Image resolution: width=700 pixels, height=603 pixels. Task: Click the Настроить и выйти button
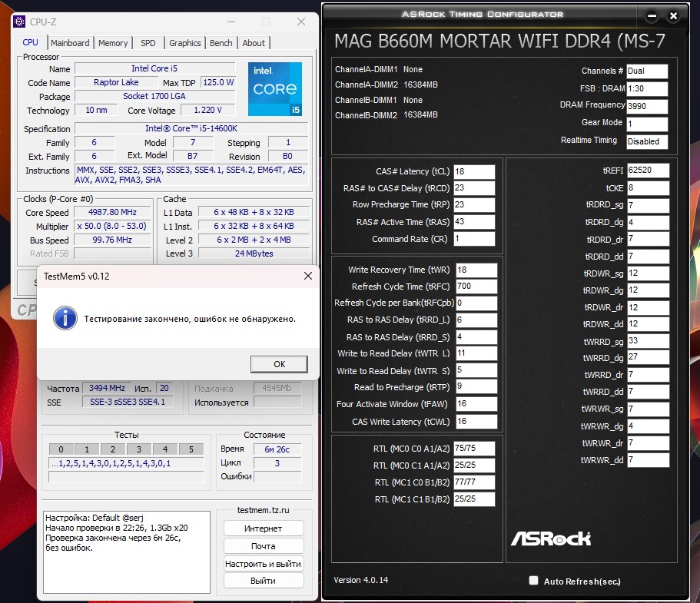point(264,564)
